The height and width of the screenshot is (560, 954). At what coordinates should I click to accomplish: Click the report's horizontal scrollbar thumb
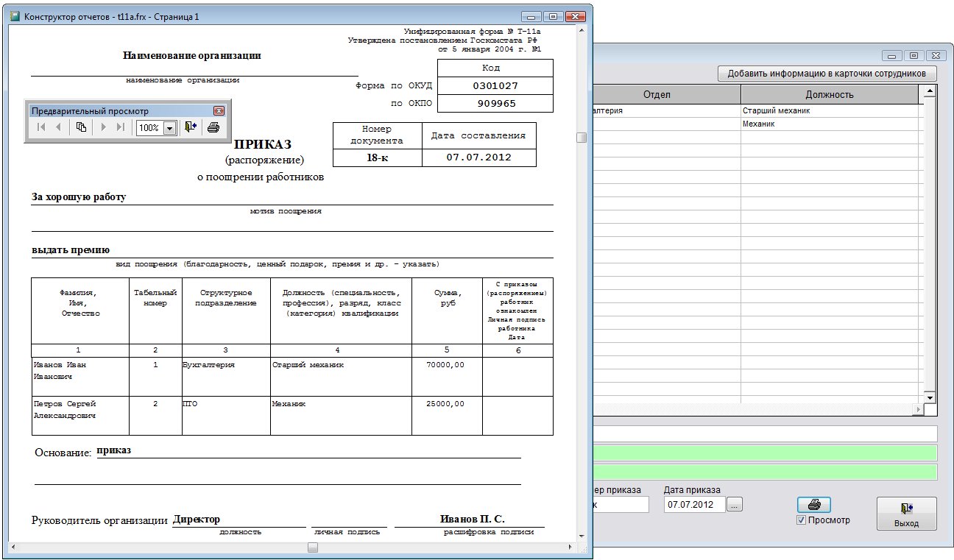pyautogui.click(x=313, y=547)
